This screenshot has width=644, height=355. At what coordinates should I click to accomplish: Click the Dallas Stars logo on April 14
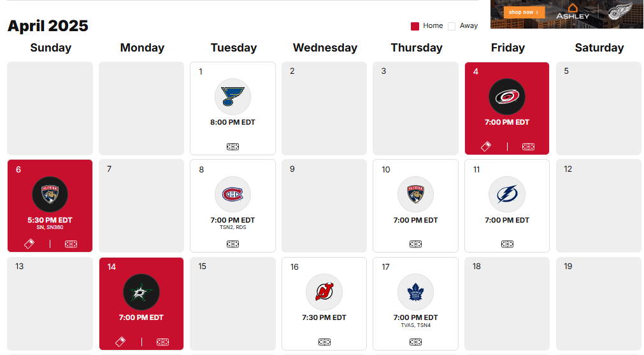141,292
